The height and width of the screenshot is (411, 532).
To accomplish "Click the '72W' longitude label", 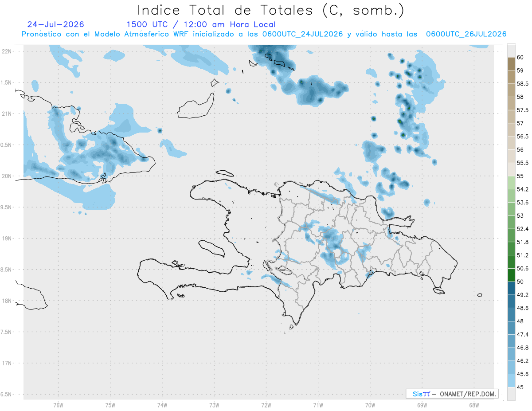I will click(266, 405).
